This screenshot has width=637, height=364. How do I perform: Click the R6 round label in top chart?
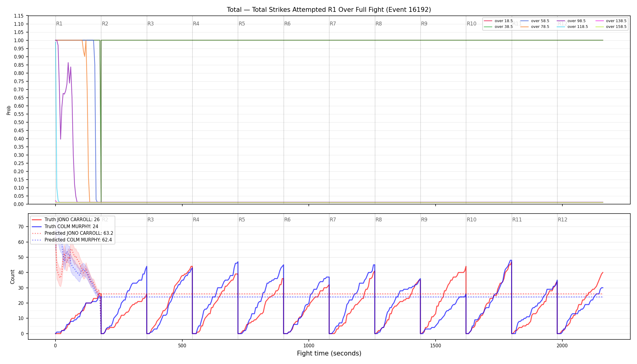point(287,24)
